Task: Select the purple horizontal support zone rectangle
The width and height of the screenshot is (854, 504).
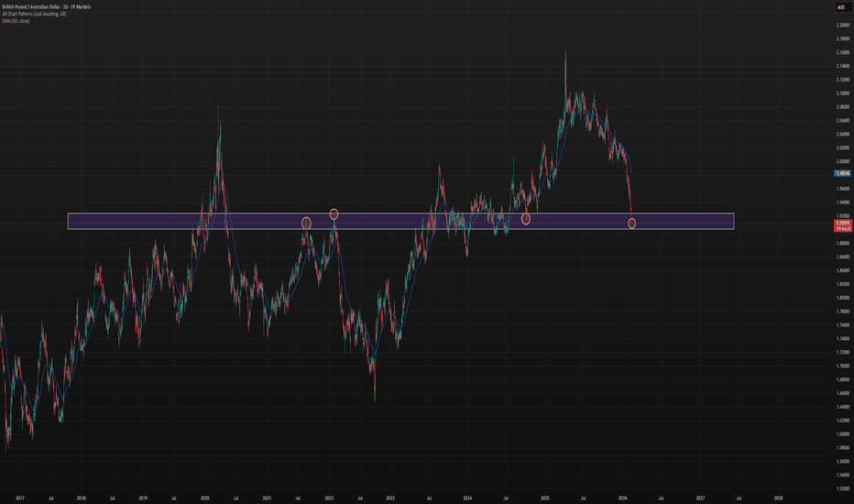Action: [400, 221]
